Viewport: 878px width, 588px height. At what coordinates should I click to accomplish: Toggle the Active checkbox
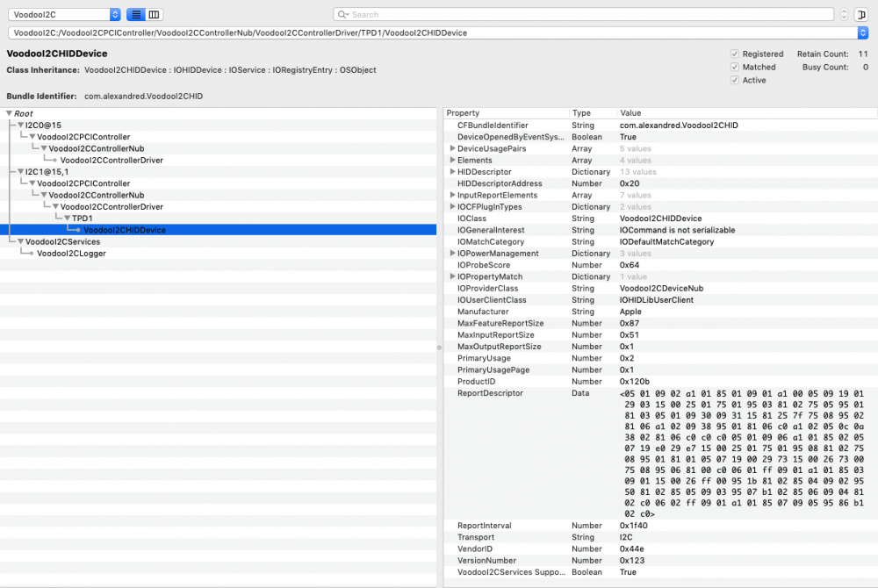735,80
